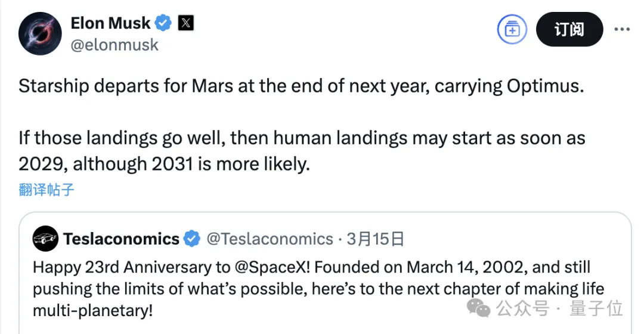
Task: Click the main tweet text about Starship
Action: tap(301, 86)
